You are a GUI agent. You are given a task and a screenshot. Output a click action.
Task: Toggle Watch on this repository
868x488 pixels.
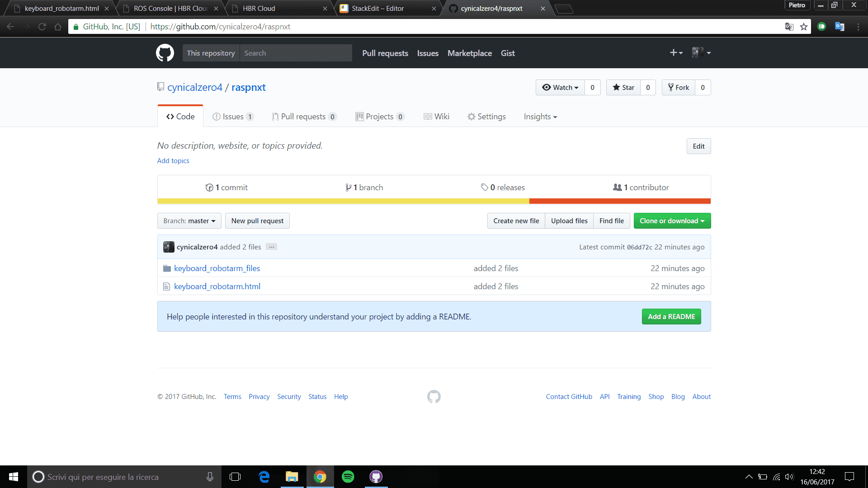tap(560, 88)
